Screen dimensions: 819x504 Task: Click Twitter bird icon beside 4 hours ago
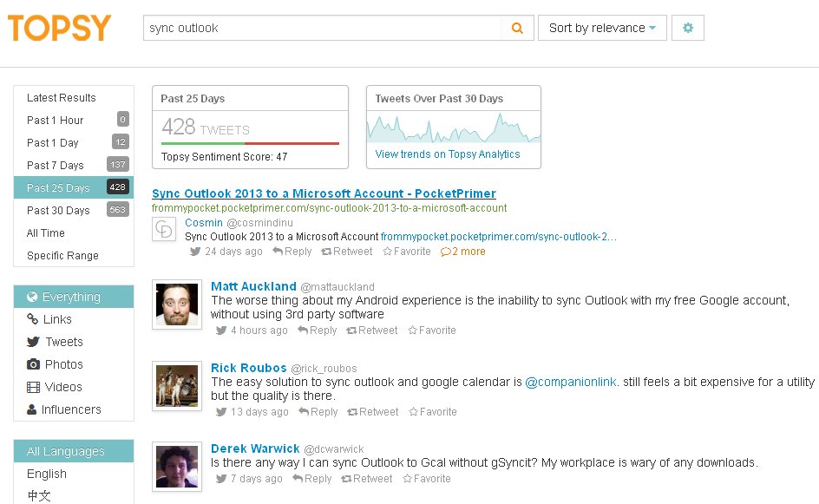click(x=221, y=331)
